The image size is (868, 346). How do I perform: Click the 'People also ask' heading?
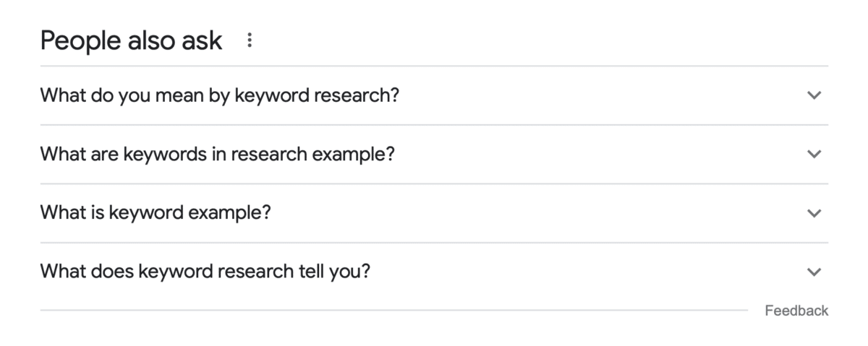[x=131, y=41]
